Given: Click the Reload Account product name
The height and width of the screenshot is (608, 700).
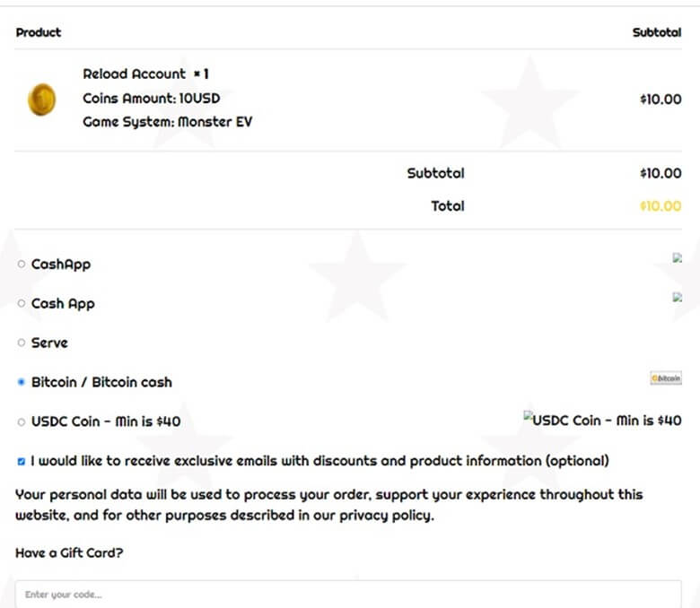Looking at the screenshot, I should click(134, 74).
